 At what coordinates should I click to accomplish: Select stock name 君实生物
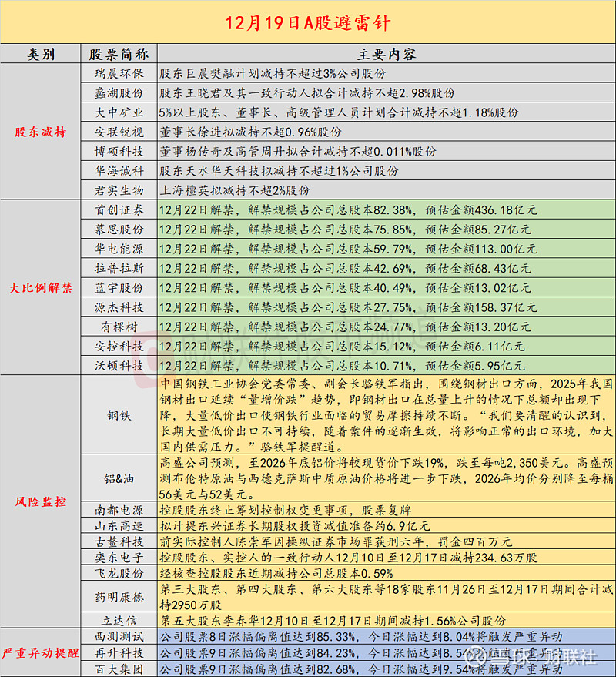119,189
